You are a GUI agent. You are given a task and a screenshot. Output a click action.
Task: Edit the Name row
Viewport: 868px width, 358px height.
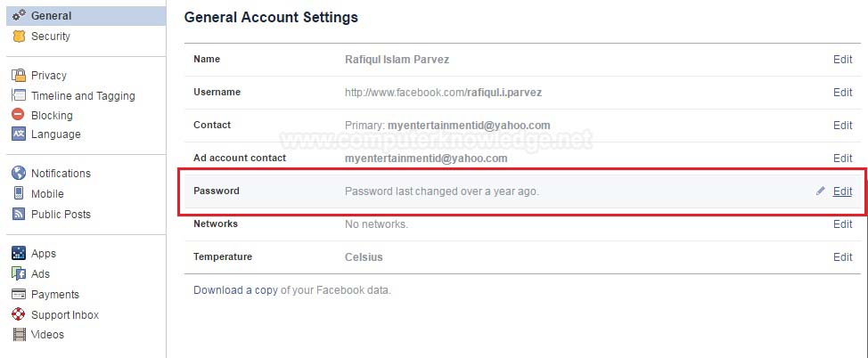(x=842, y=59)
